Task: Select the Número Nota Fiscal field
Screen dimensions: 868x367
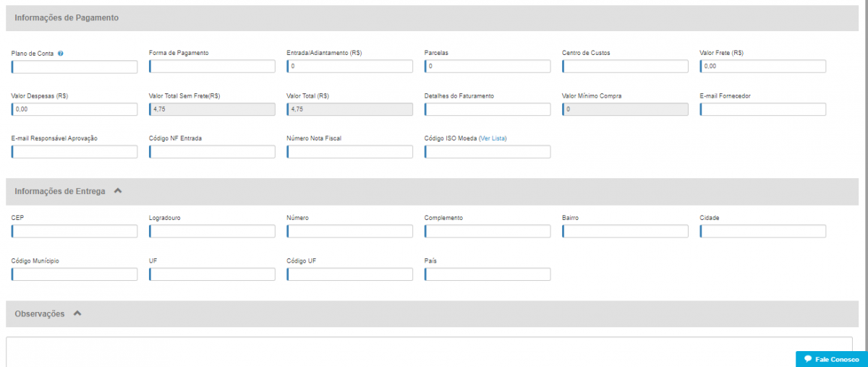Action: click(350, 152)
